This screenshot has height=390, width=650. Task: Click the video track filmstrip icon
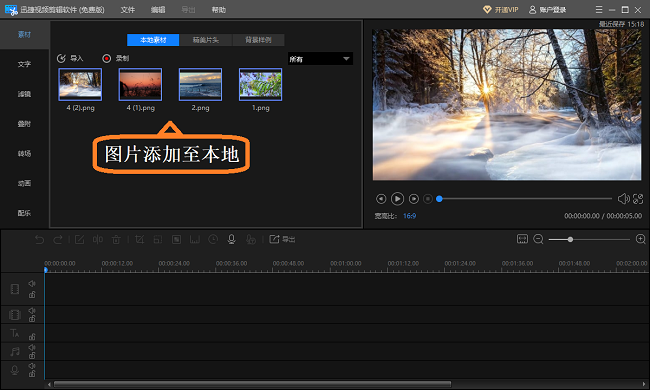point(15,289)
